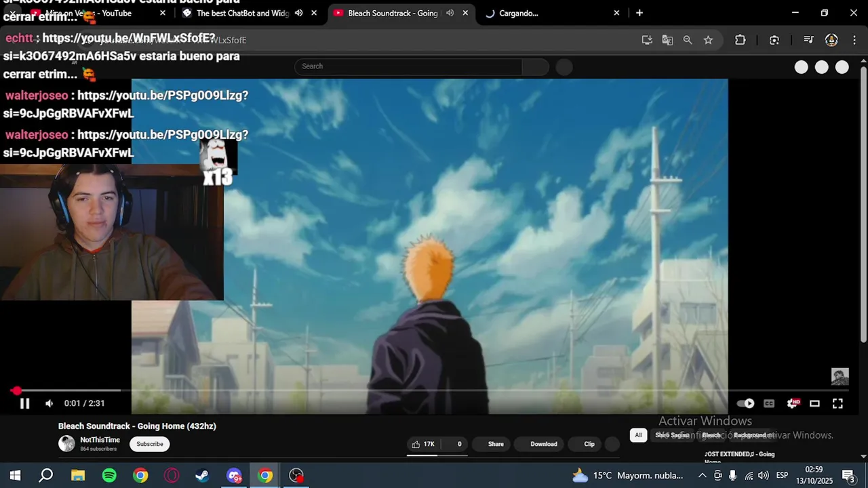The height and width of the screenshot is (488, 868).
Task: Open a new browser tab
Action: click(639, 13)
